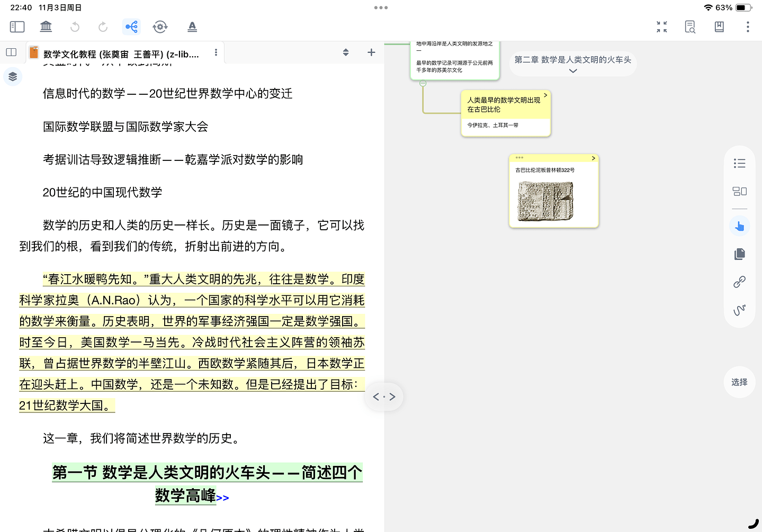Select the line 20世纪的中国现代数学
Image resolution: width=762 pixels, height=532 pixels.
pyautogui.click(x=102, y=192)
